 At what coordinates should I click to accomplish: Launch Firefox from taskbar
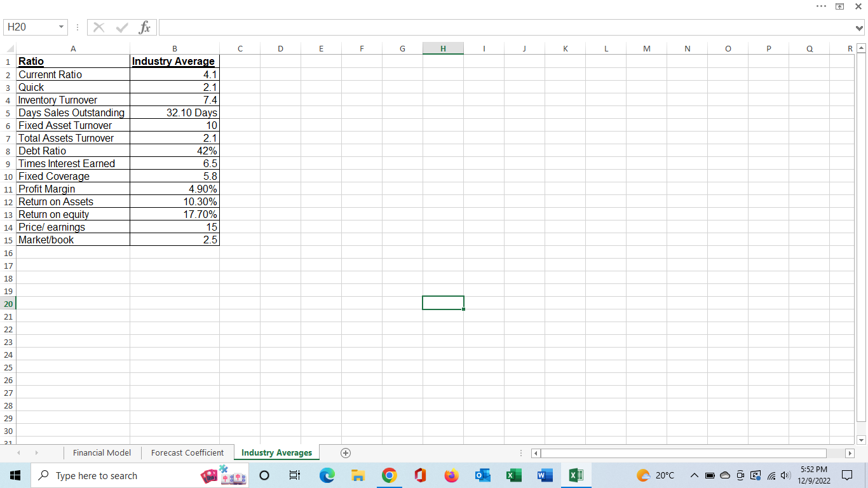452,475
